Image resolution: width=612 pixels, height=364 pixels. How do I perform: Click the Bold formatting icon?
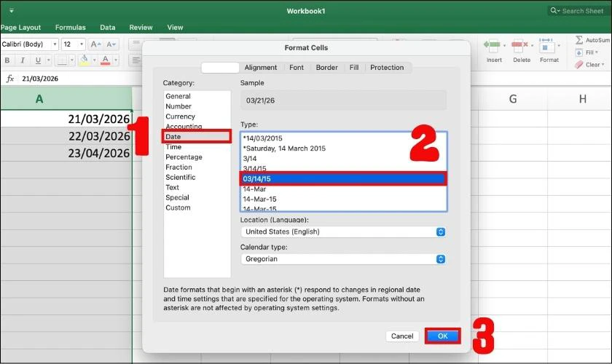click(x=7, y=60)
